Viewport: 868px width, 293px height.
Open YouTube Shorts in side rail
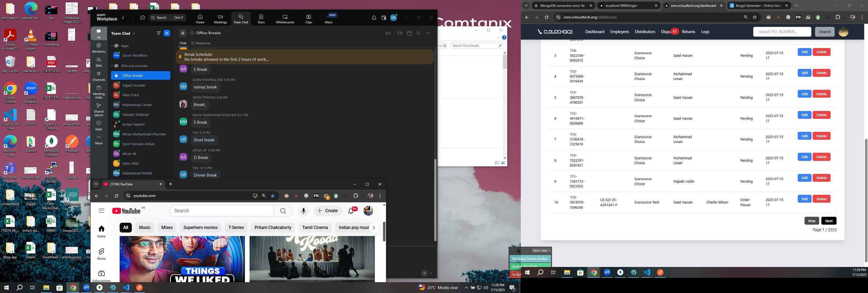101,254
